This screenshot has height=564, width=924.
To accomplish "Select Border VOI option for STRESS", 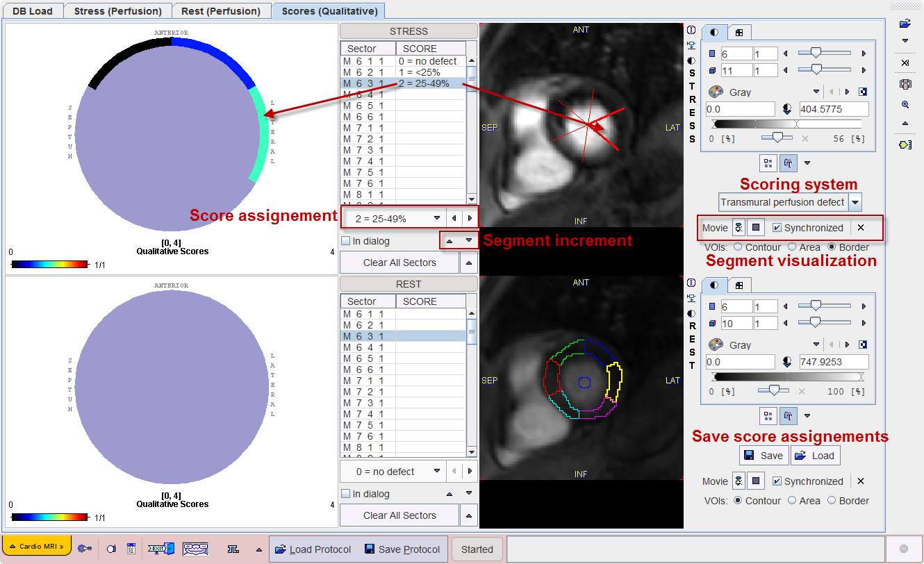I will click(x=832, y=247).
